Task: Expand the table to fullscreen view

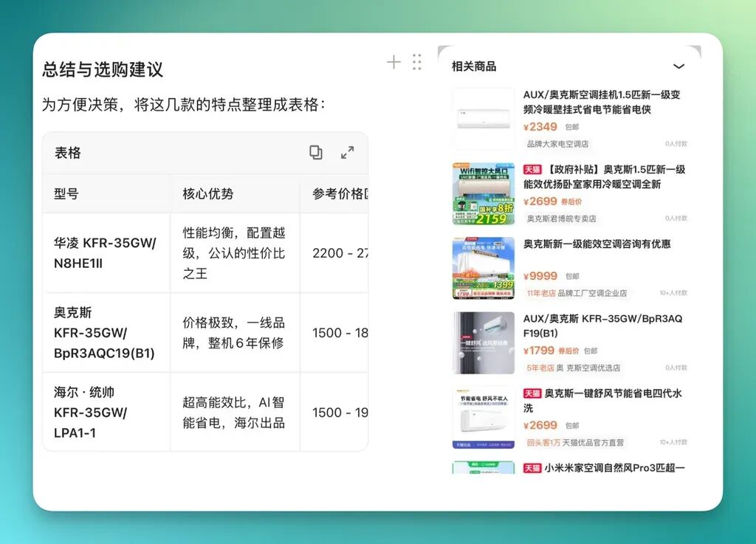Action: [x=347, y=153]
